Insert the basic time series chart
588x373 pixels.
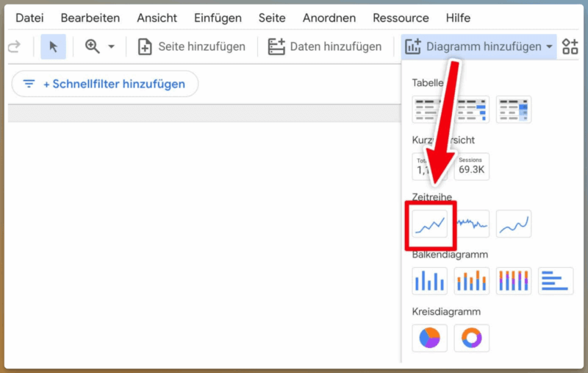point(429,224)
